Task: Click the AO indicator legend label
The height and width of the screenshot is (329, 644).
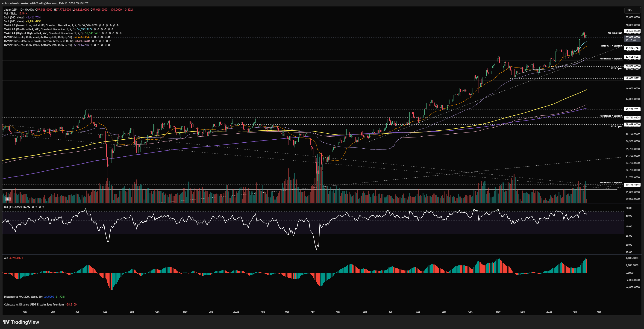Action: click(6, 258)
